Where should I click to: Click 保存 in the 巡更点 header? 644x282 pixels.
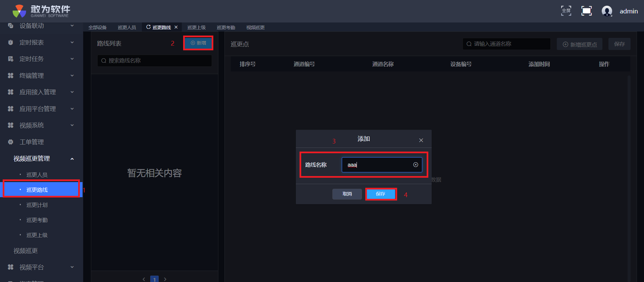tap(620, 44)
